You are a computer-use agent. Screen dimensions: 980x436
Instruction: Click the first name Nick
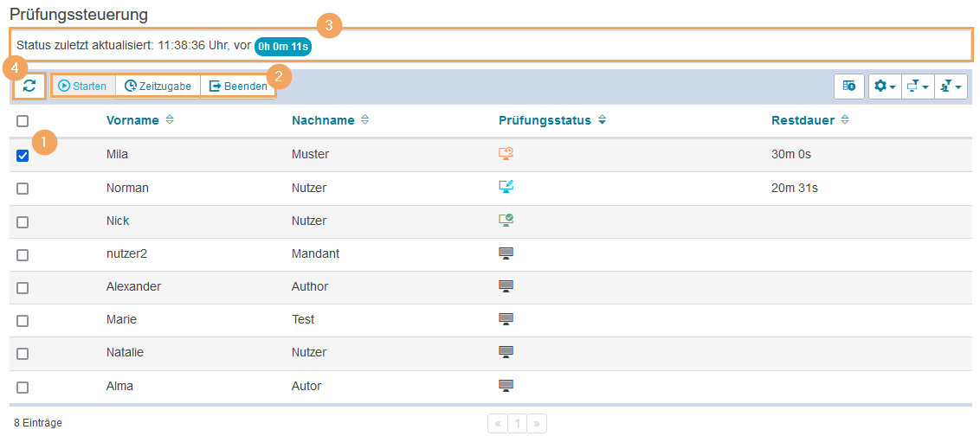(118, 221)
